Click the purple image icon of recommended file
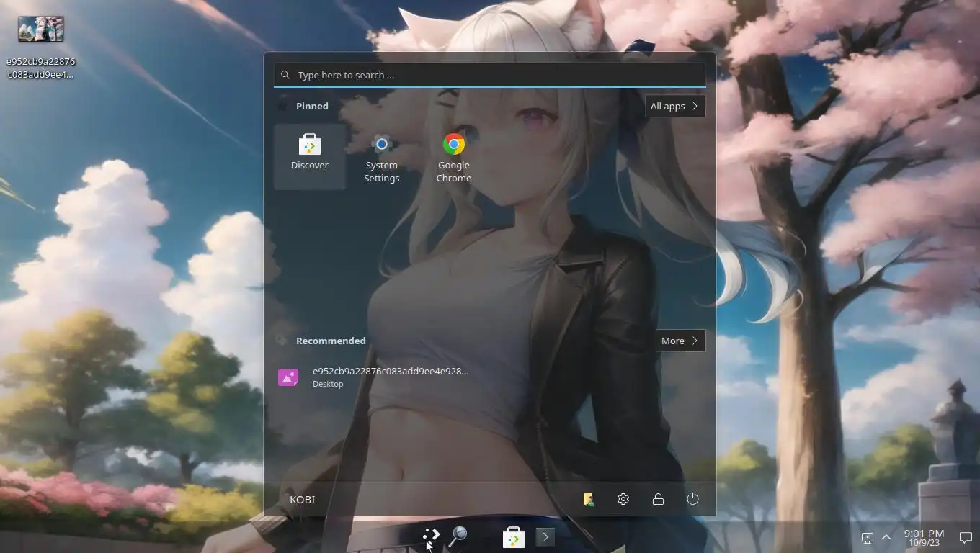The width and height of the screenshot is (980, 553). [x=288, y=377]
